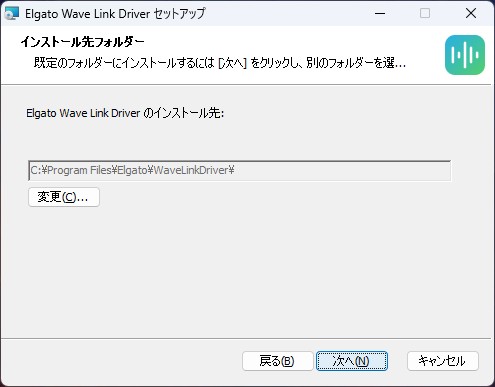Click the label Elgato Wave Link Driver のインストール先:
The height and width of the screenshot is (387, 495).
[x=125, y=113]
